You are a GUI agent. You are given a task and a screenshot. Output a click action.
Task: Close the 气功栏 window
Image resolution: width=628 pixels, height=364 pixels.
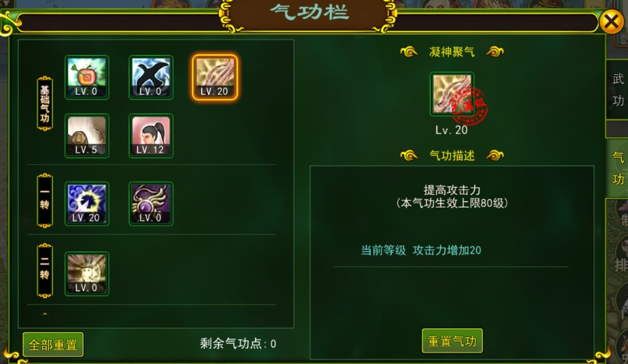(x=611, y=21)
